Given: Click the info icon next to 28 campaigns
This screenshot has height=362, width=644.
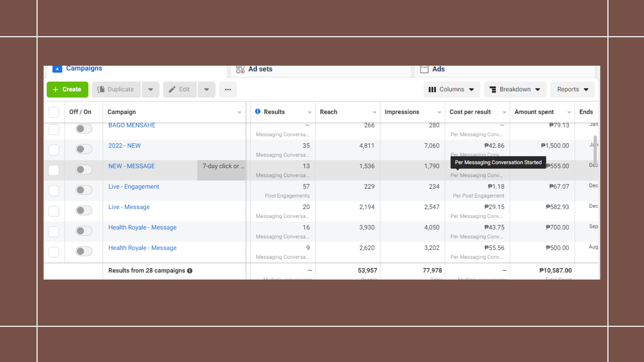Looking at the screenshot, I should 190,271.
